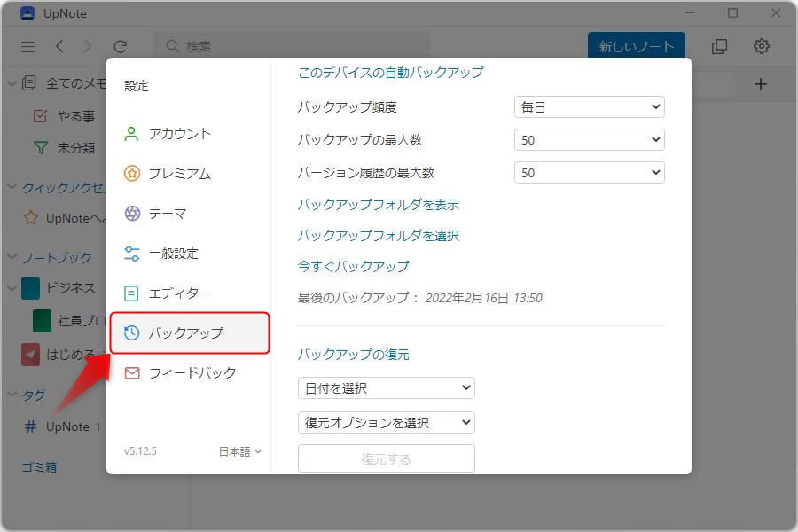Click the 一般設定 sliders icon
The width and height of the screenshot is (798, 532).
[x=132, y=253]
